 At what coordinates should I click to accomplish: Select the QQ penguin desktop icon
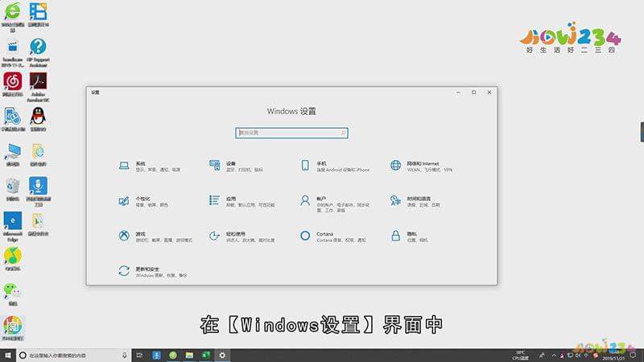click(38, 119)
